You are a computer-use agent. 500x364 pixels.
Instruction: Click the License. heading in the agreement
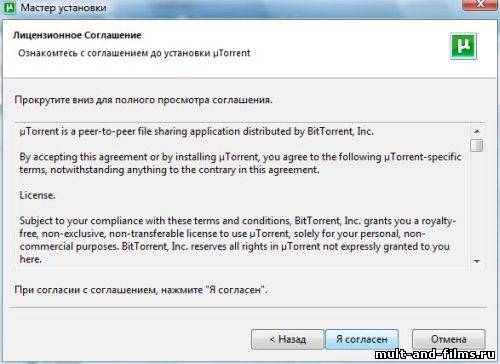click(x=37, y=195)
